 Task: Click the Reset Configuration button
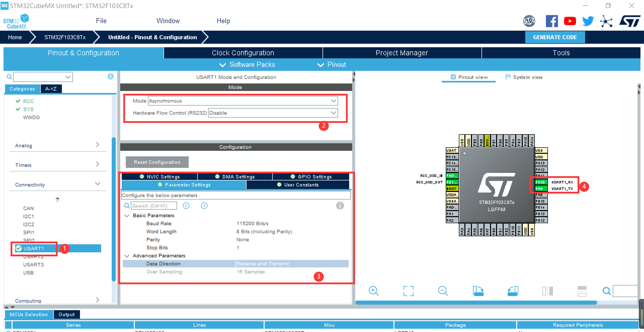pyautogui.click(x=157, y=162)
